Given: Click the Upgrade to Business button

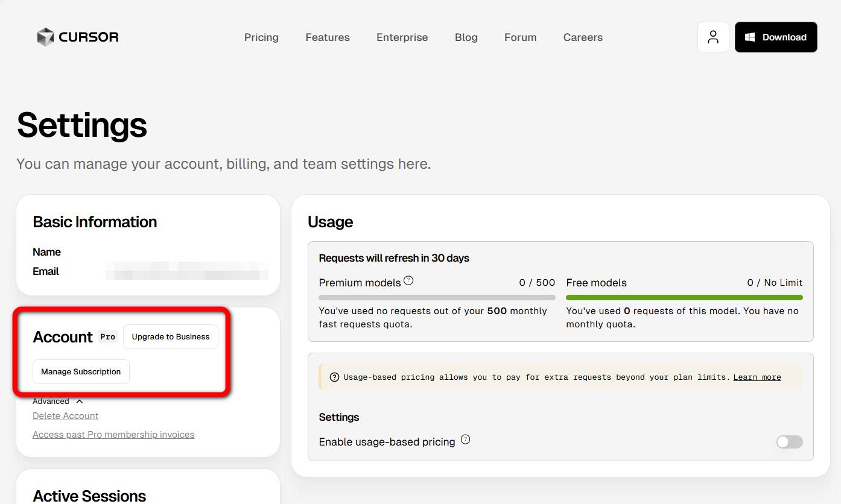Looking at the screenshot, I should tap(171, 337).
